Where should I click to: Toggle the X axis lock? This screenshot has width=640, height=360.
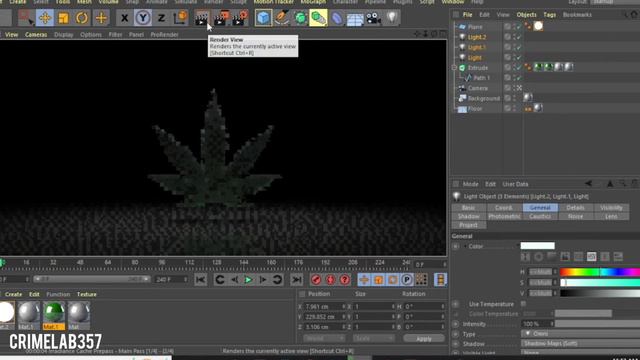(124, 18)
